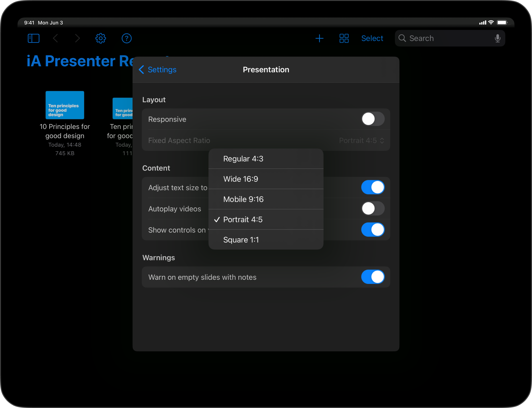Choose Regular 4:3 aspect ratio

tap(266, 159)
